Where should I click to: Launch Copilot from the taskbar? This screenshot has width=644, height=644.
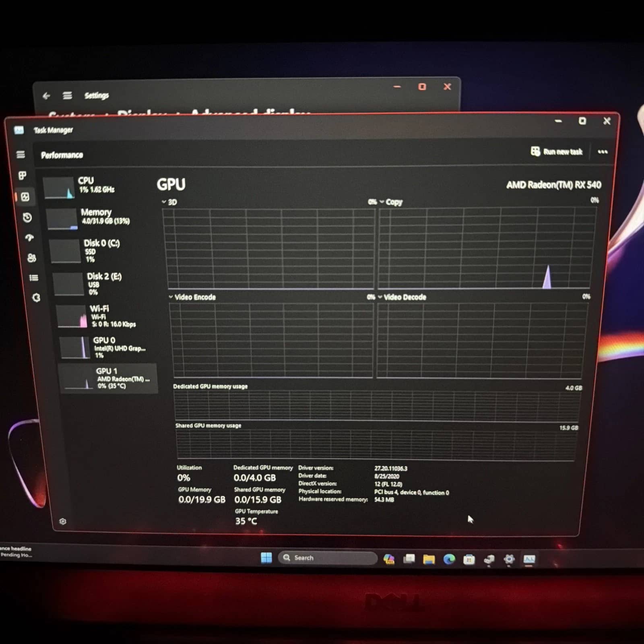point(389,559)
